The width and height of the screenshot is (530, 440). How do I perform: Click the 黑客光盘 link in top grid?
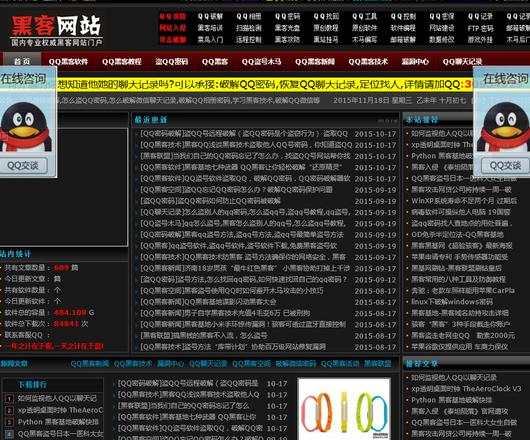click(287, 28)
